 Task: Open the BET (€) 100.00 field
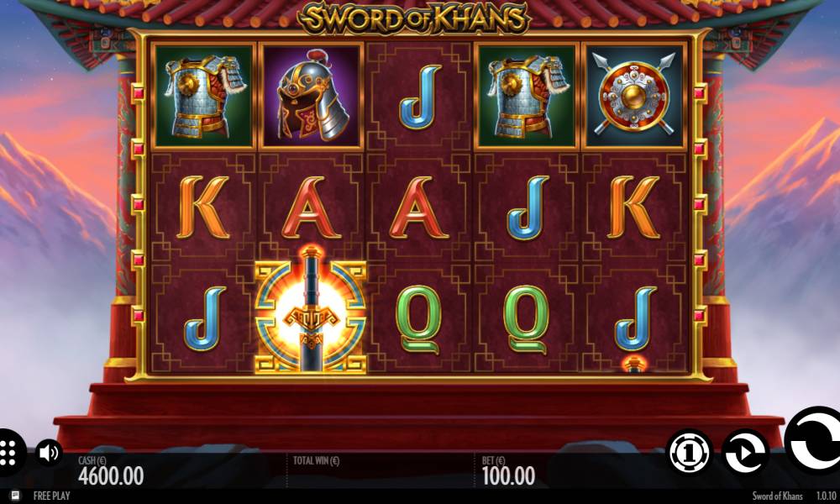(508, 470)
